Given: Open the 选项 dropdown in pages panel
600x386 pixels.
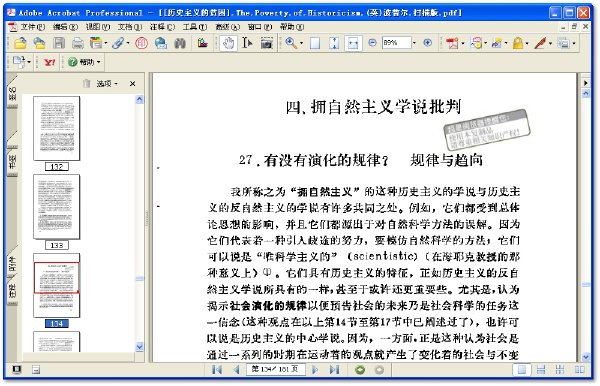Looking at the screenshot, I should [x=107, y=83].
